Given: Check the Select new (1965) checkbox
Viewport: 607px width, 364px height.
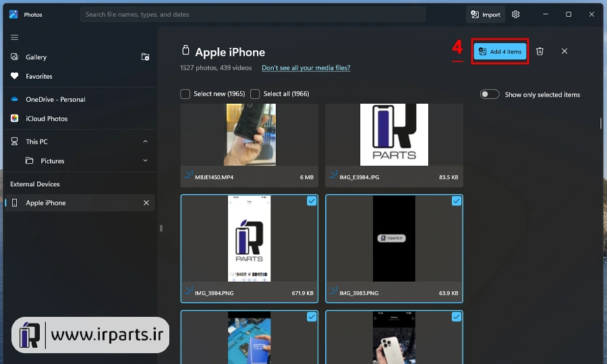Looking at the screenshot, I should coord(185,94).
